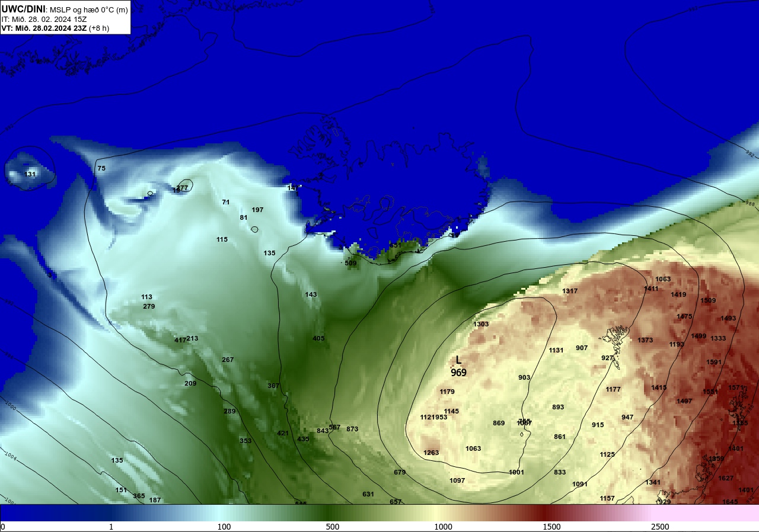Click the legend label 1000

[443, 527]
